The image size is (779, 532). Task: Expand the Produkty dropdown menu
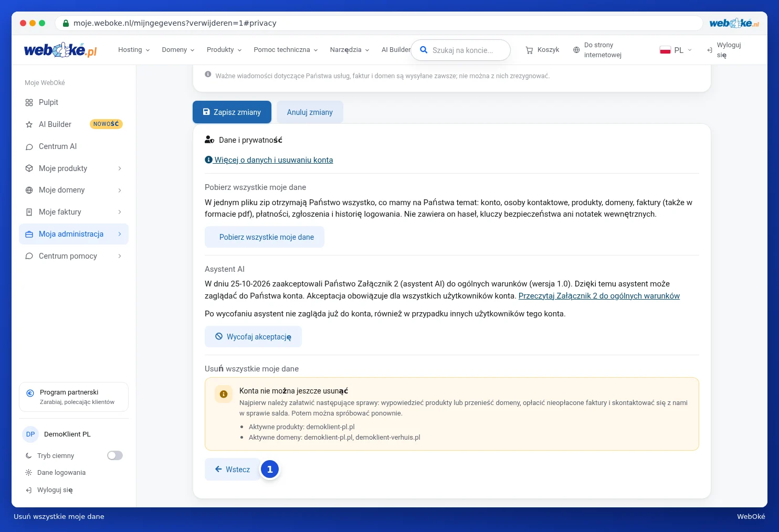point(224,50)
